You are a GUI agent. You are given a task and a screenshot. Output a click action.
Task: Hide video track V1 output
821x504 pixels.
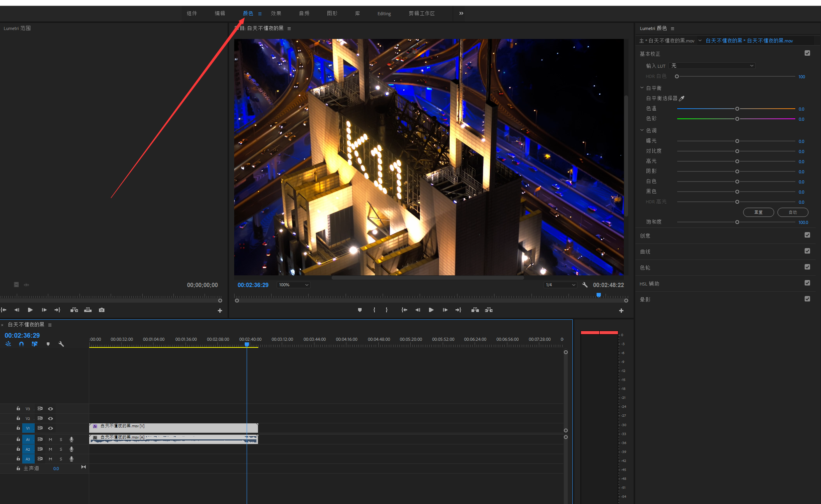click(51, 428)
